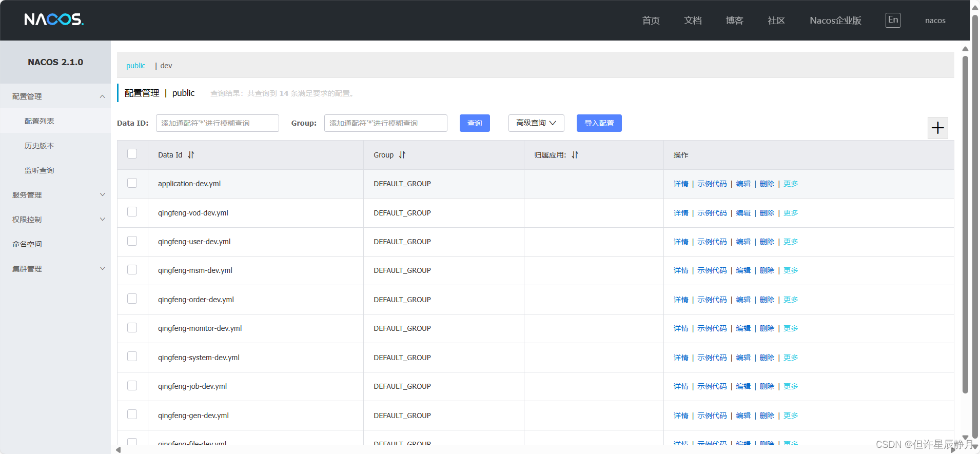Open 示例代码 for qingfeng-gen-dev.yml
This screenshot has height=454, width=980.
[712, 416]
